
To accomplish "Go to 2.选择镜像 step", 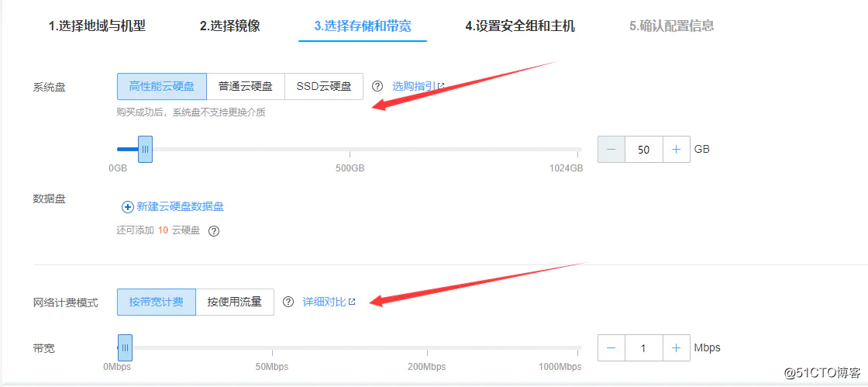I will pos(230,26).
